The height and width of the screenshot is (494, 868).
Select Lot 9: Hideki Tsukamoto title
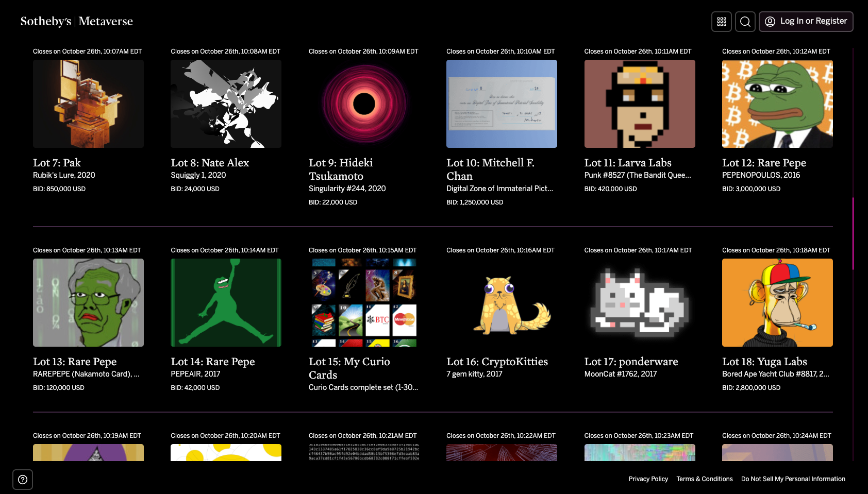point(341,169)
